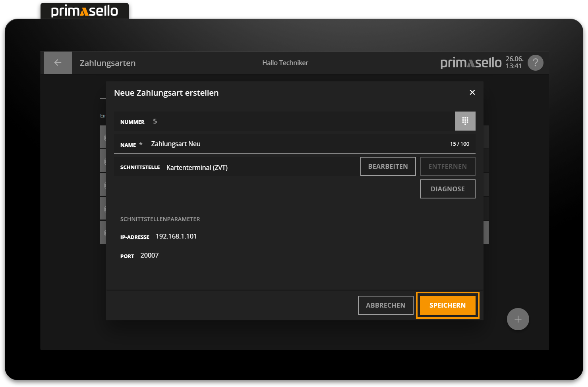The image size is (588, 387).
Task: Click the IP-Adresse value 192.168.1.101
Action: (176, 237)
